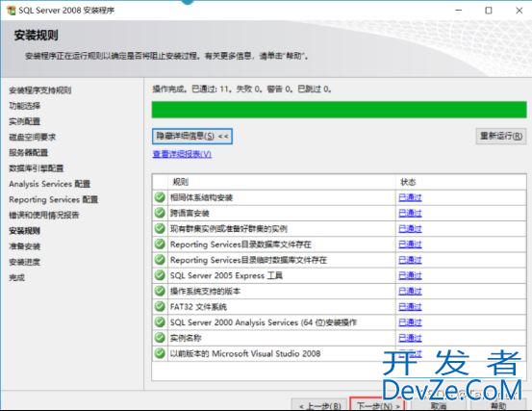Select 磁盘空间要求 step in sidebar

33,137
